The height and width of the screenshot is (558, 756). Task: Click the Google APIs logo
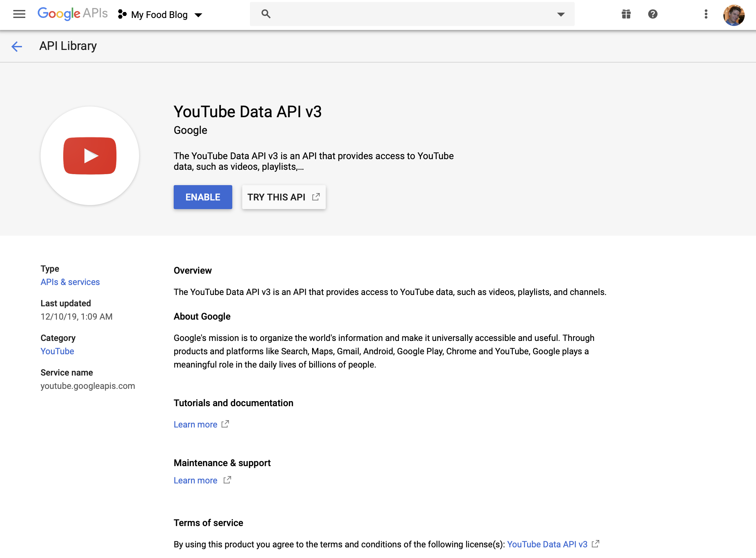73,14
